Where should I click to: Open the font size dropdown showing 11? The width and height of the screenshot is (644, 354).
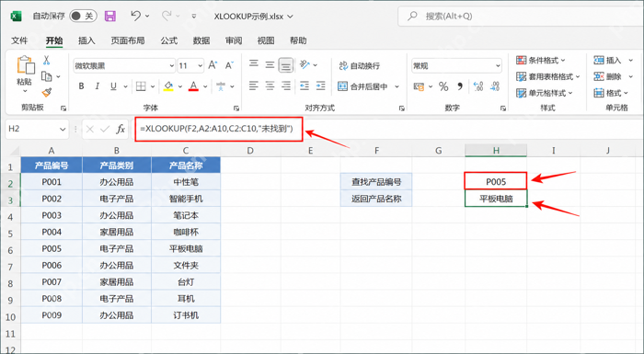click(200, 65)
